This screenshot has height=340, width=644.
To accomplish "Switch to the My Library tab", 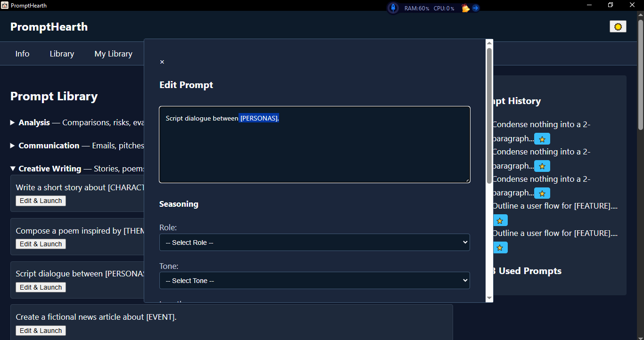I will [x=113, y=53].
